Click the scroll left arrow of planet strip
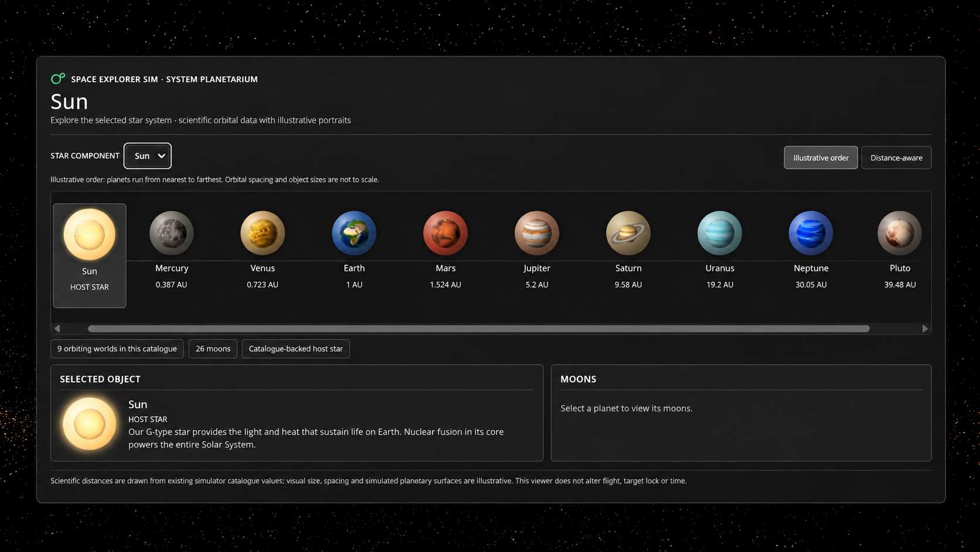Viewport: 980px width, 552px height. tap(57, 329)
